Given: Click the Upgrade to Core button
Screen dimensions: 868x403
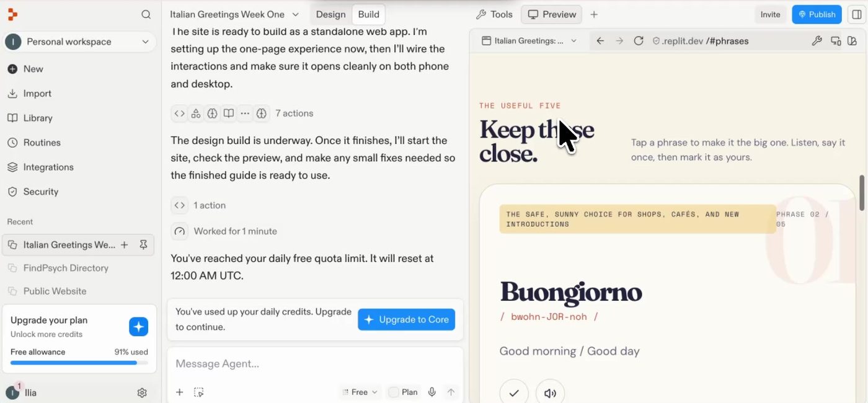Looking at the screenshot, I should pos(407,319).
